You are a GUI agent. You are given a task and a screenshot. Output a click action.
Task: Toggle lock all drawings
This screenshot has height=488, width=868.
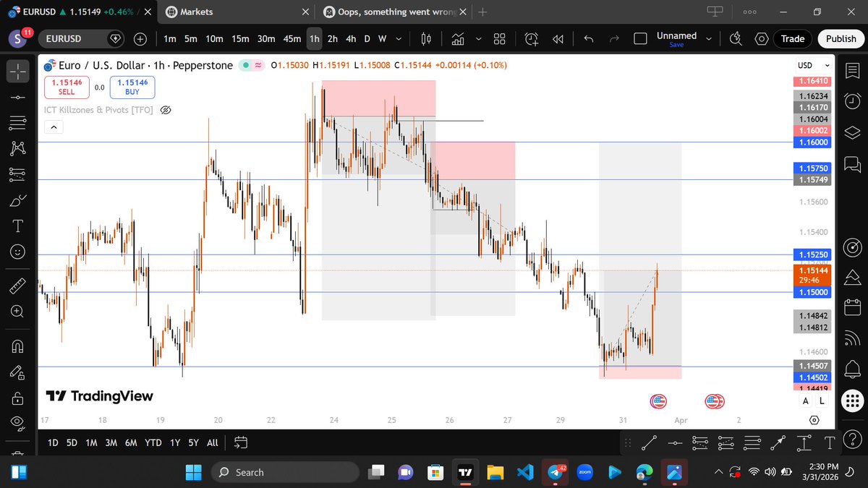(x=18, y=398)
